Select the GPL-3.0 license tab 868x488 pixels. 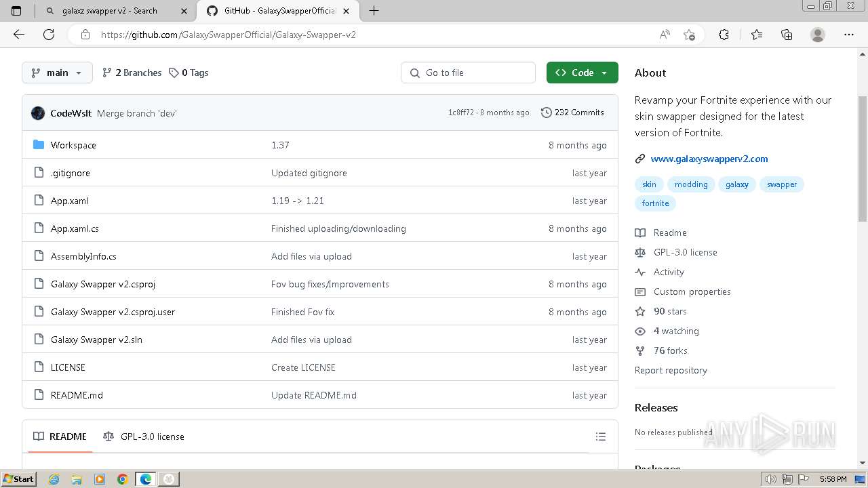tap(144, 436)
